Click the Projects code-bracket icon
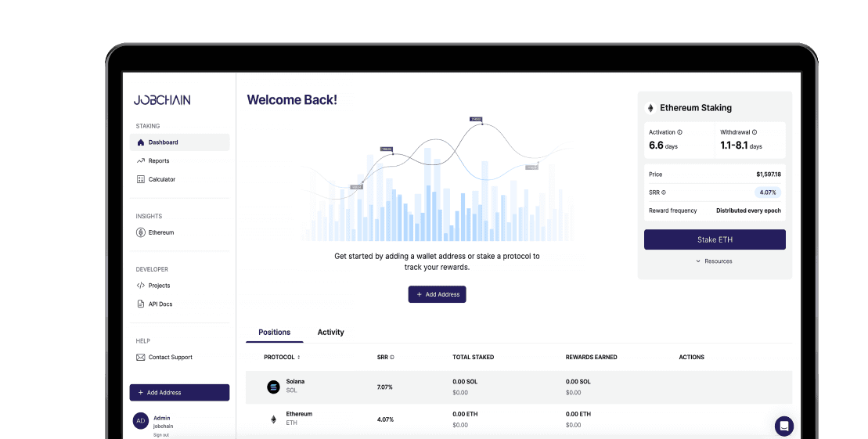The width and height of the screenshot is (868, 439). [x=141, y=286]
